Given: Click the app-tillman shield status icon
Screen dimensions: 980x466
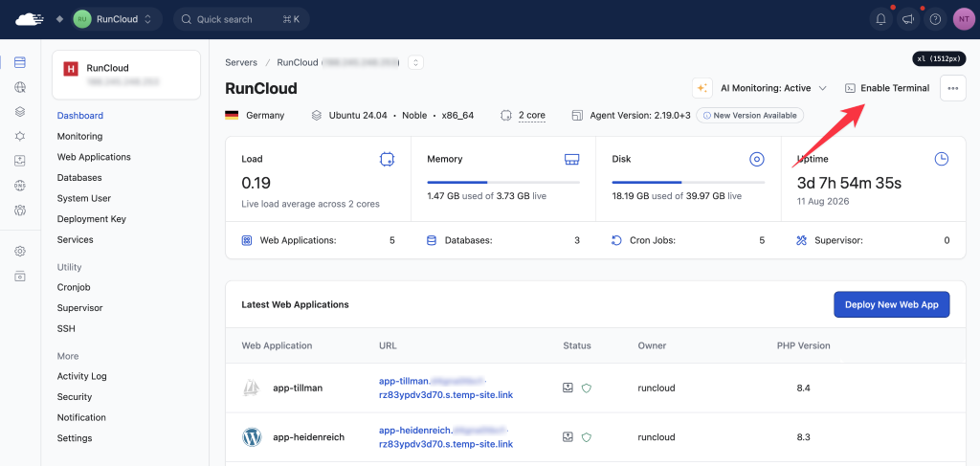Looking at the screenshot, I should [x=587, y=388].
